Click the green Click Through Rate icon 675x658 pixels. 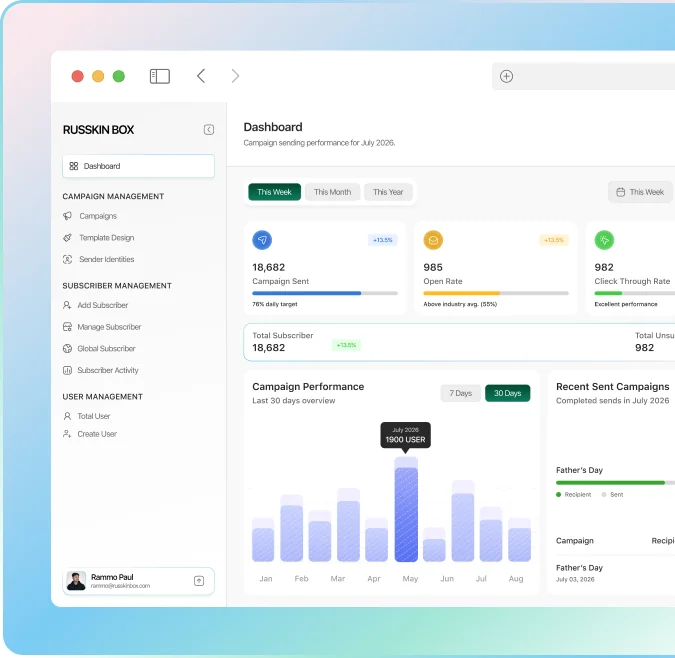[x=604, y=240]
